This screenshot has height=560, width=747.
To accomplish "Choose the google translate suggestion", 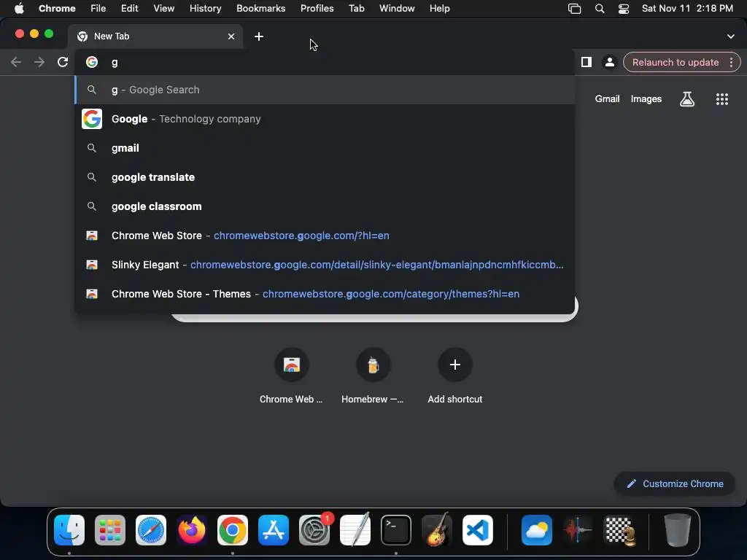I will pyautogui.click(x=325, y=177).
